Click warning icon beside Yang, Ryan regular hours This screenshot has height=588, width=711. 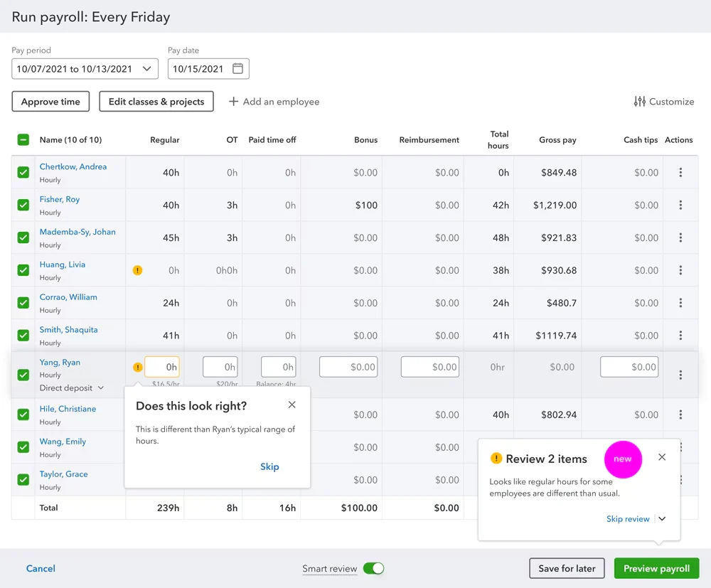point(137,367)
